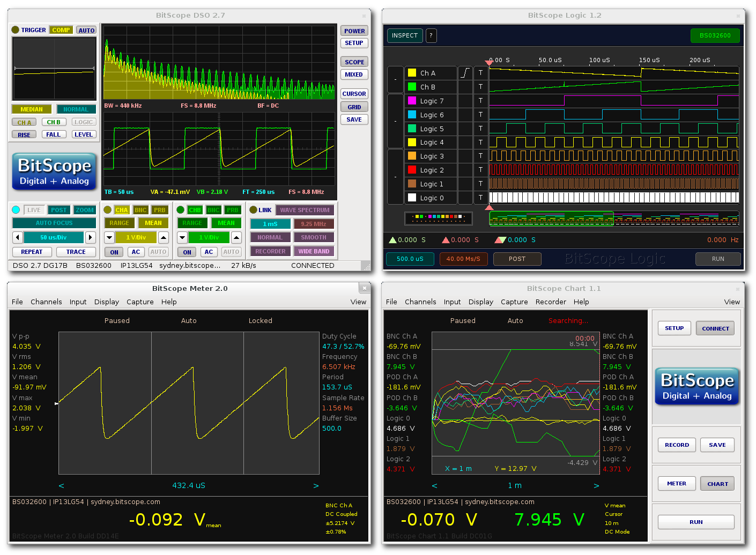The height and width of the screenshot is (555, 756).
Task: Open the CHA 1 V/Div down-arrow
Action: coord(109,237)
